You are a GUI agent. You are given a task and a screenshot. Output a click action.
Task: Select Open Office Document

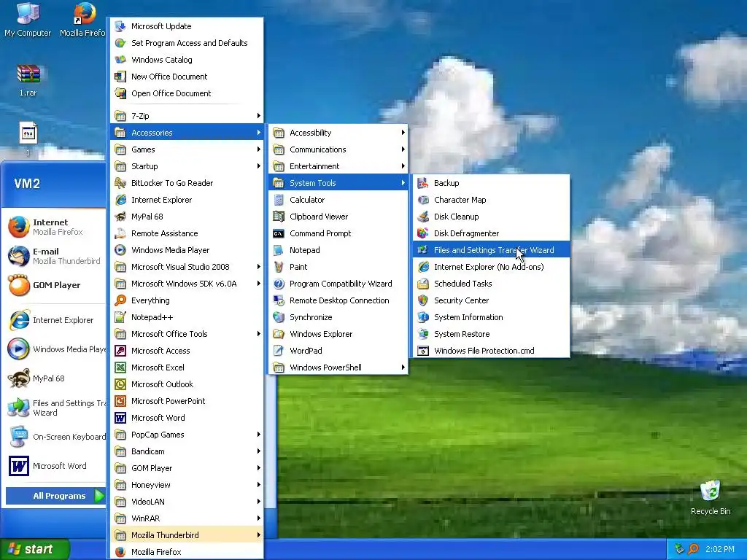187,93
